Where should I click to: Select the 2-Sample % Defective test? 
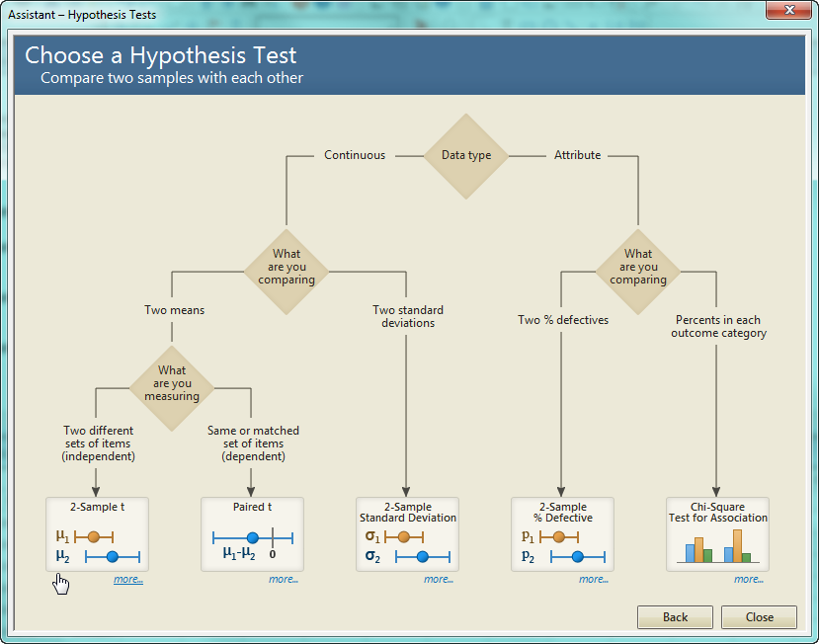562,534
